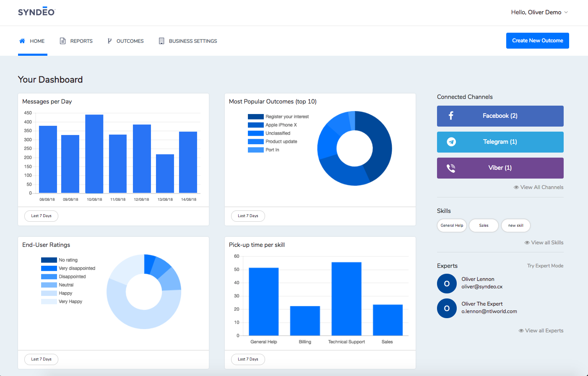The width and height of the screenshot is (588, 376).
Task: Click the Sales bar in Pick-up chart
Action: click(x=388, y=320)
